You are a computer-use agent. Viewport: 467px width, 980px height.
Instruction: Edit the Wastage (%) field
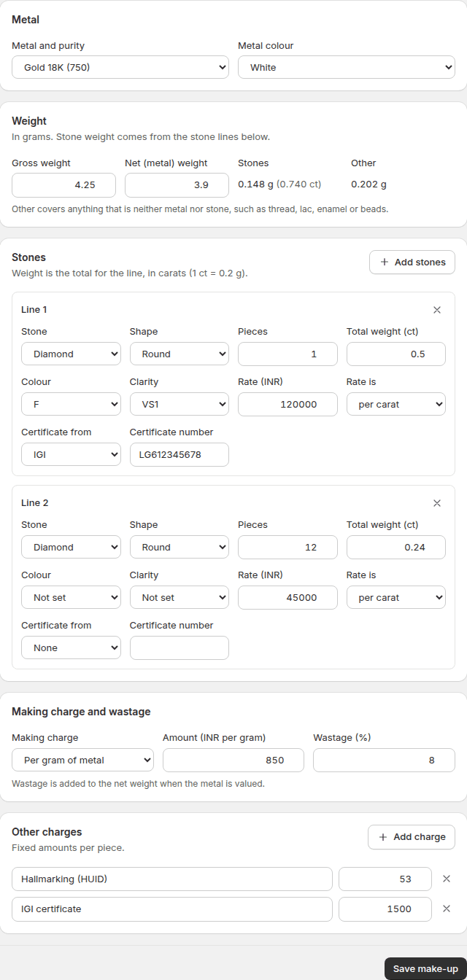(384, 760)
